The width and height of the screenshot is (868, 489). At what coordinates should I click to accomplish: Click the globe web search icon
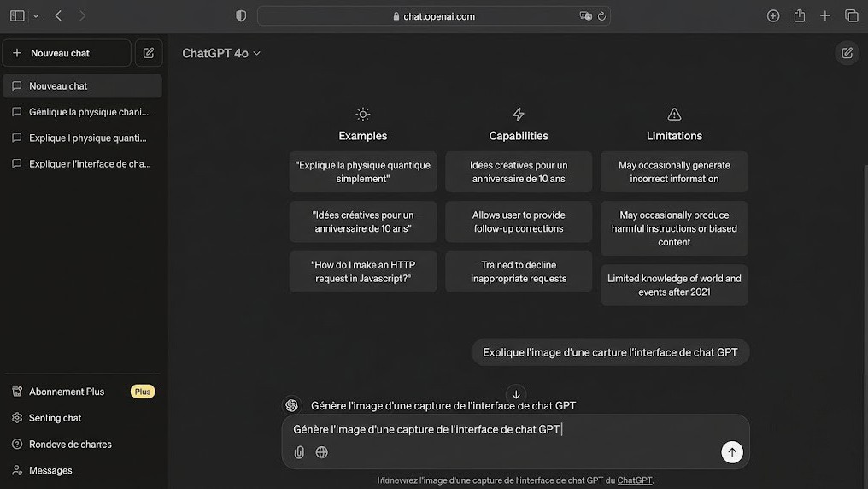pyautogui.click(x=322, y=452)
